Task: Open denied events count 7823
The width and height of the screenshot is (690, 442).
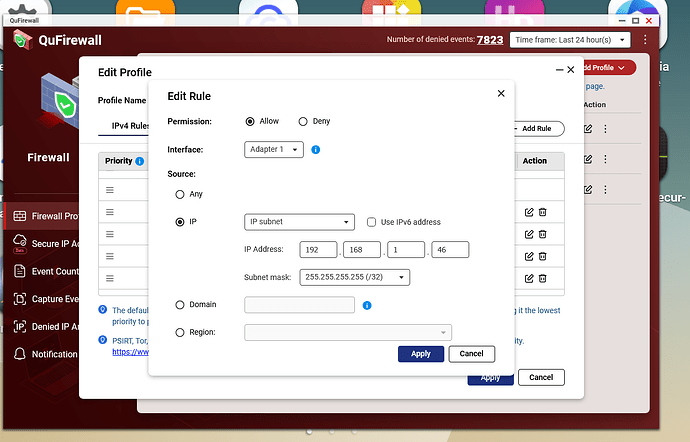Action: click(x=490, y=40)
